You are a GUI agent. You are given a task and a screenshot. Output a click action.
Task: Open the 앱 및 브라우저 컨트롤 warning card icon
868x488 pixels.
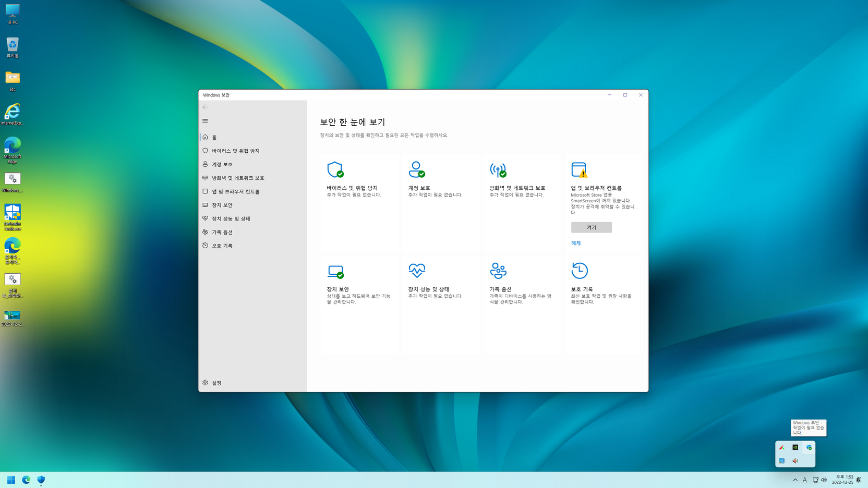point(579,169)
